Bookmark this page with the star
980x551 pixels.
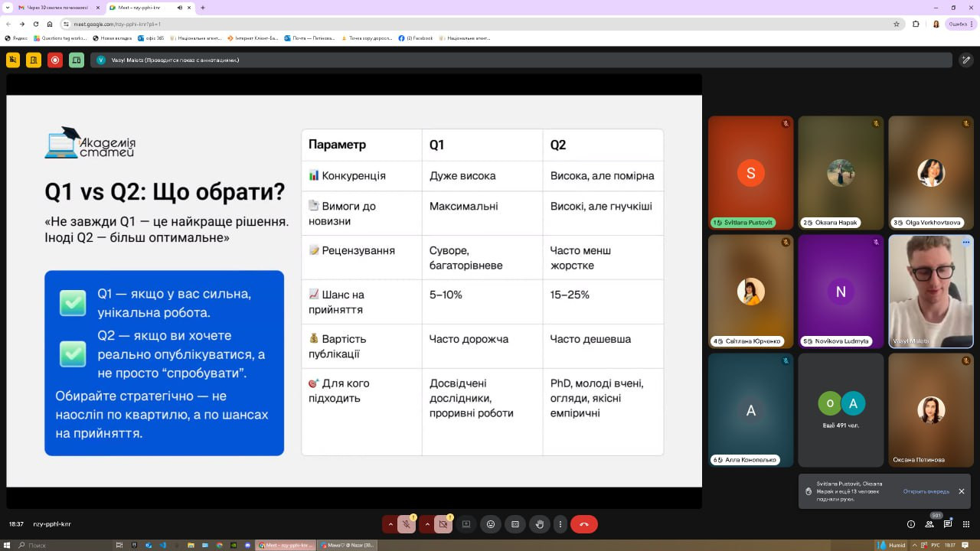click(x=897, y=24)
